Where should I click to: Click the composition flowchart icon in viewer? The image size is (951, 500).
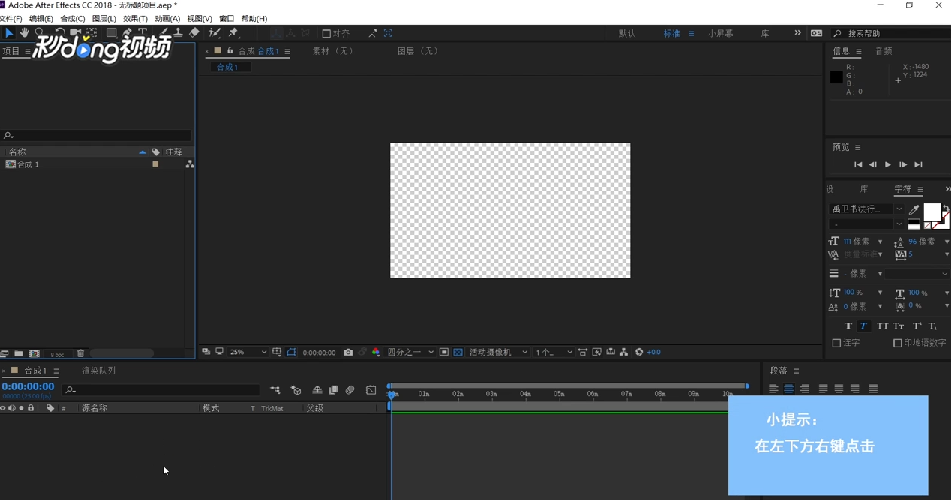coord(623,352)
